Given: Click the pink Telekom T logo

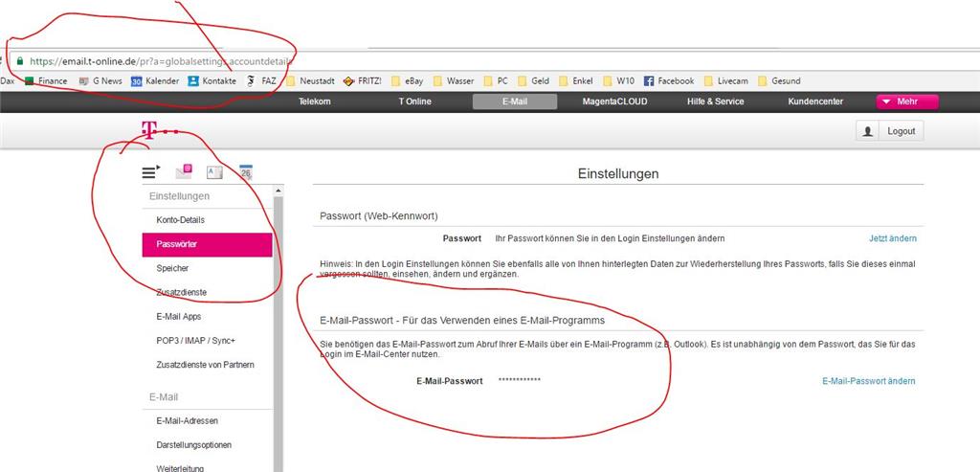Looking at the screenshot, I should [148, 130].
